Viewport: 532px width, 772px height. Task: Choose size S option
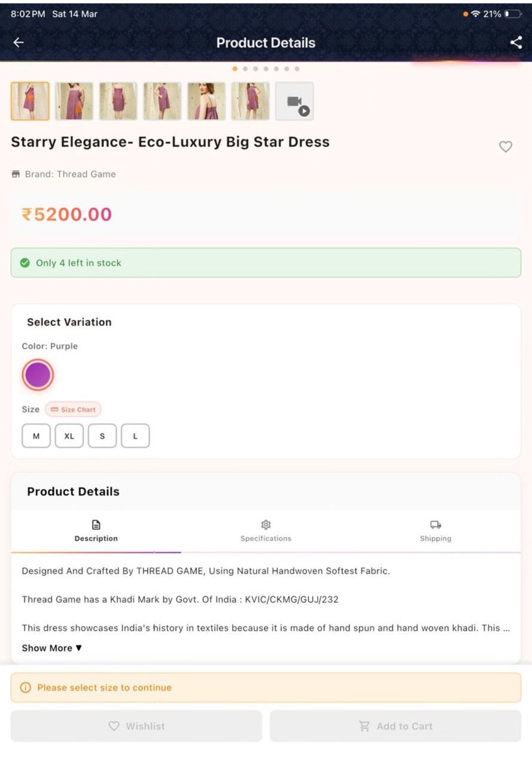(x=102, y=436)
